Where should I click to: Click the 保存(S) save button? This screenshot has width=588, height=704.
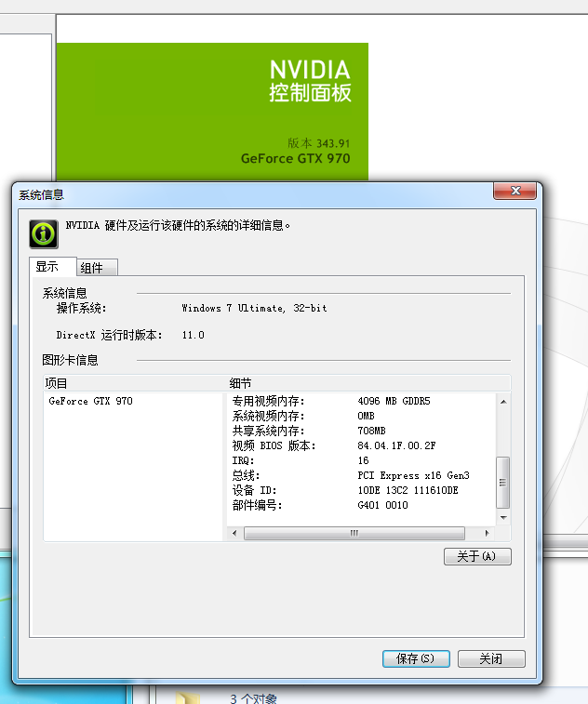pyautogui.click(x=416, y=658)
